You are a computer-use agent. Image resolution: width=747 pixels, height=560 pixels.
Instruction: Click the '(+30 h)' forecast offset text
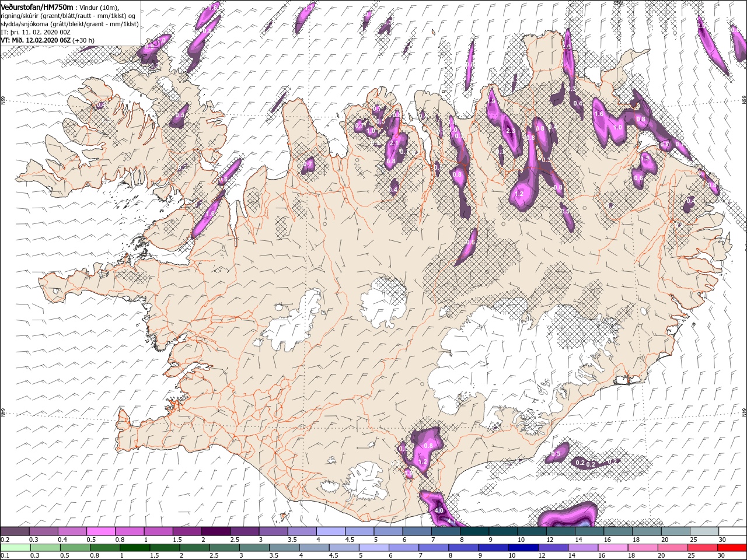pyautogui.click(x=84, y=40)
